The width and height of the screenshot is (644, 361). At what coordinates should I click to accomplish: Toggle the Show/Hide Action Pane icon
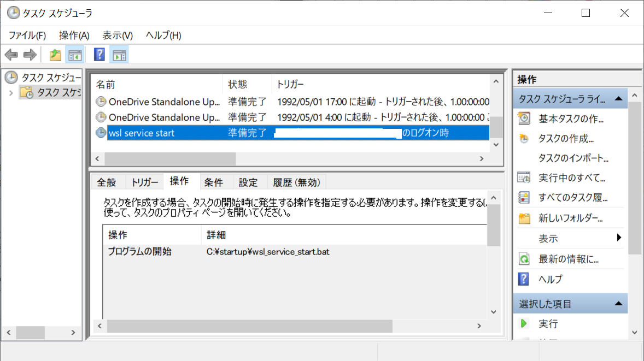119,55
